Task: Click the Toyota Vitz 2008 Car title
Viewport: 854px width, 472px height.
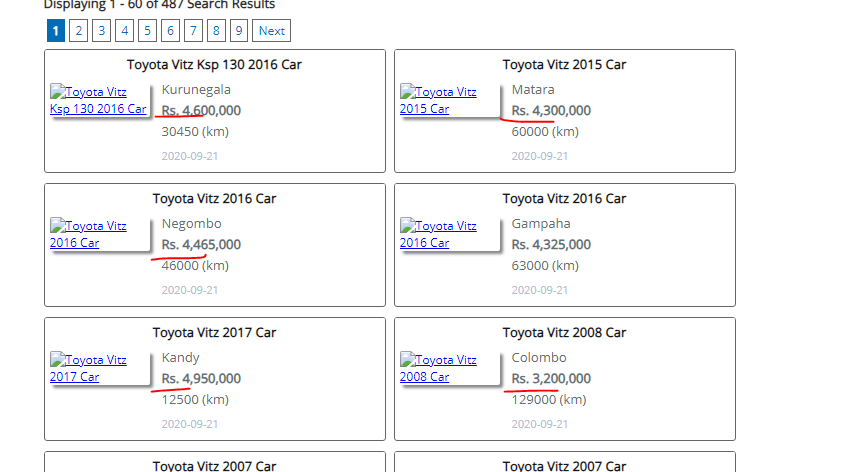Action: [564, 333]
